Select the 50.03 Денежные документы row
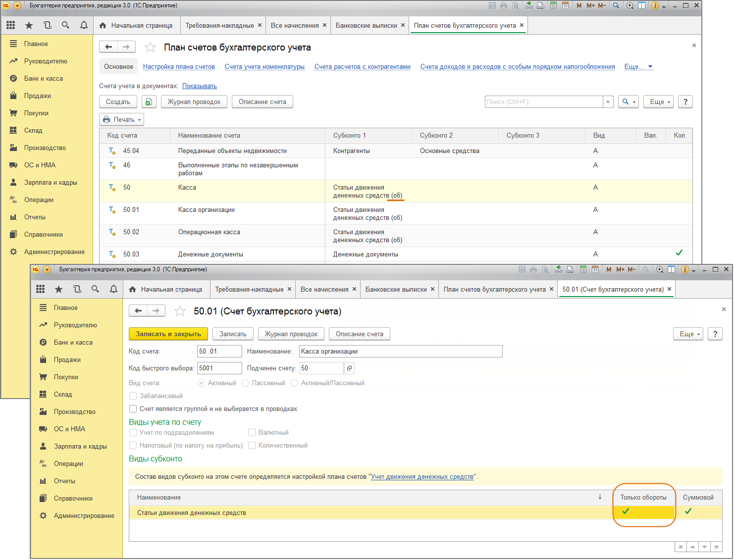The height and width of the screenshot is (560, 734). (396, 255)
